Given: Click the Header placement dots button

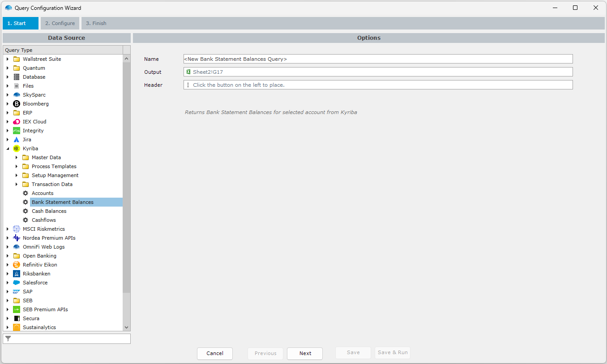Looking at the screenshot, I should [188, 85].
